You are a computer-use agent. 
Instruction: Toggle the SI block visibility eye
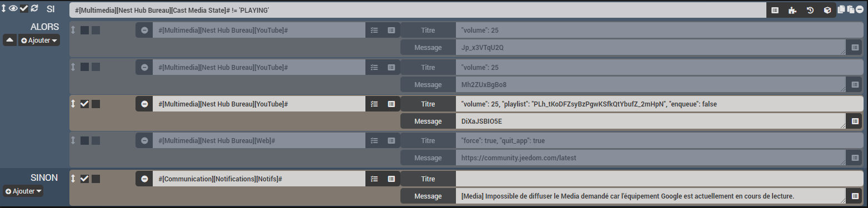pos(13,8)
